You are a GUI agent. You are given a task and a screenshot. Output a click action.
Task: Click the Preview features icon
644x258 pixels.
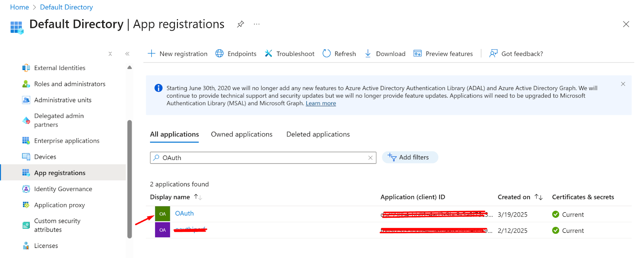[417, 53]
